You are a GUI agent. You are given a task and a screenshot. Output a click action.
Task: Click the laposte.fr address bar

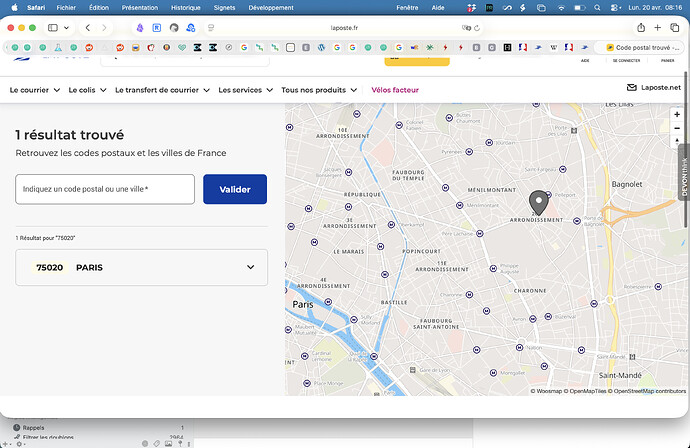tap(344, 28)
